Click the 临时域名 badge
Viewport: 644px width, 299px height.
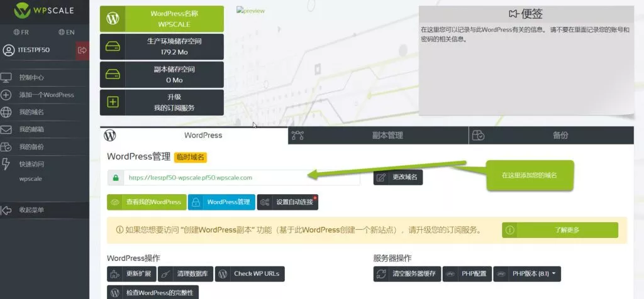(x=191, y=157)
